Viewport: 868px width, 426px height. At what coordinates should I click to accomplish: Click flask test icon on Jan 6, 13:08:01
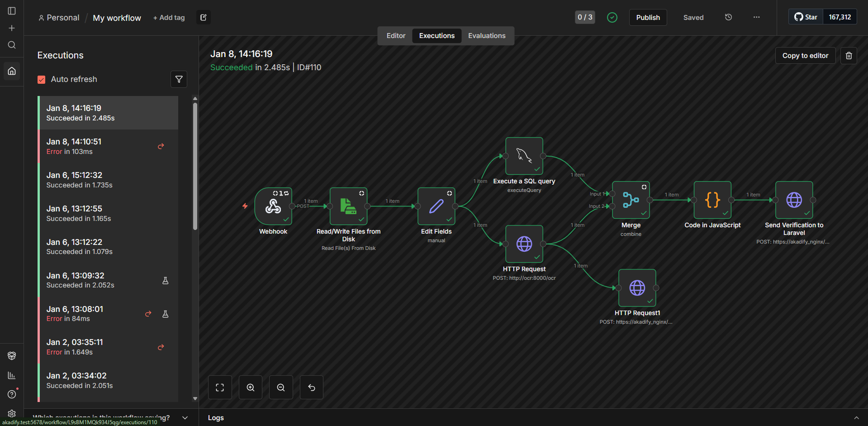(166, 314)
